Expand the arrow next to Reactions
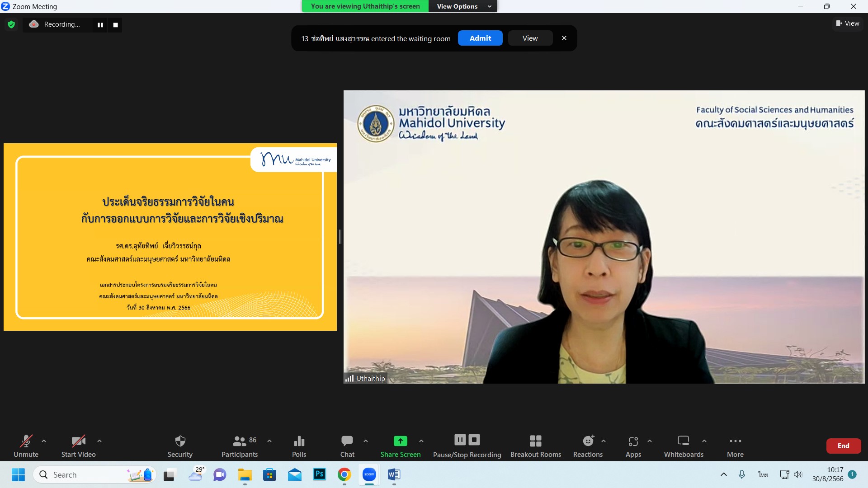Image resolution: width=868 pixels, height=488 pixels. (604, 441)
